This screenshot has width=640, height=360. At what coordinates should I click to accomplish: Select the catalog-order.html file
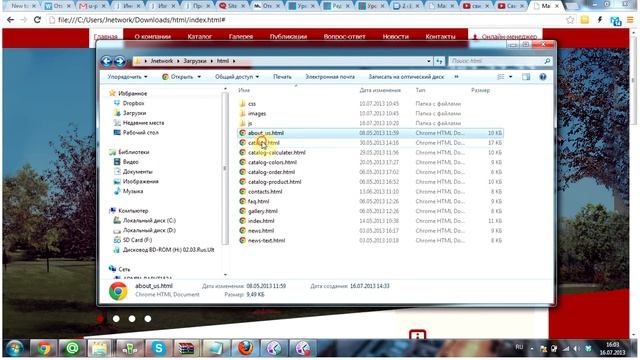tap(271, 172)
